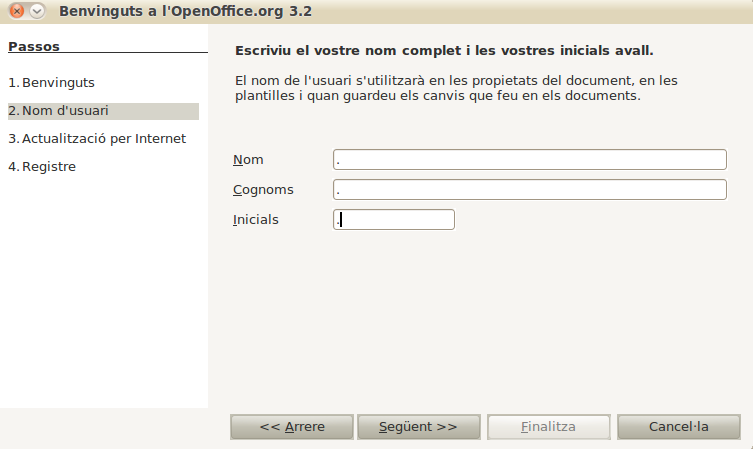Open the window menu chevron button

[37, 11]
